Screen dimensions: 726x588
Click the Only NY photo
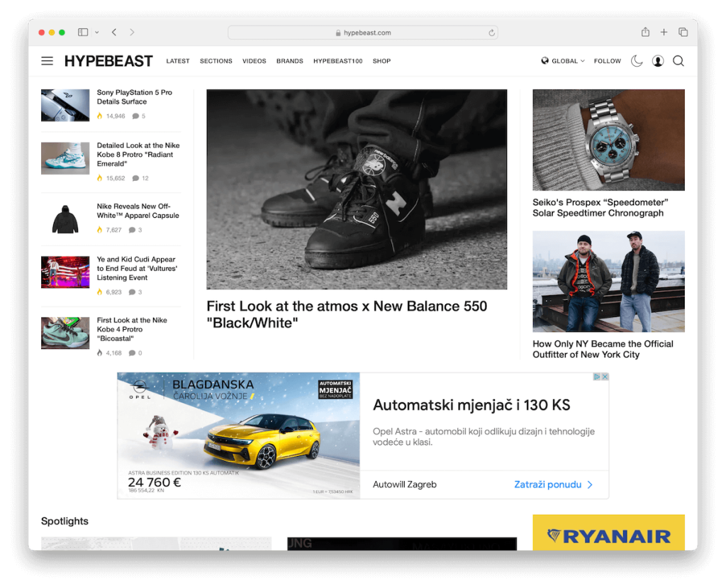click(x=608, y=282)
